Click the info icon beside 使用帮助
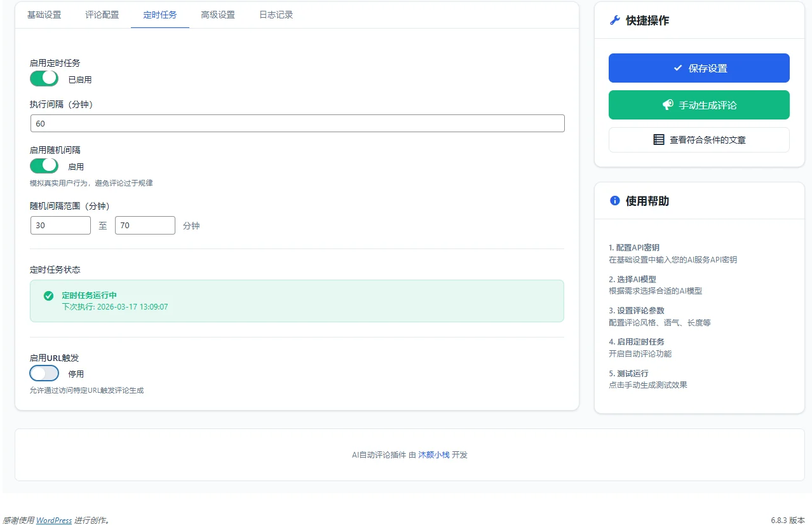The width and height of the screenshot is (812, 525). [614, 201]
